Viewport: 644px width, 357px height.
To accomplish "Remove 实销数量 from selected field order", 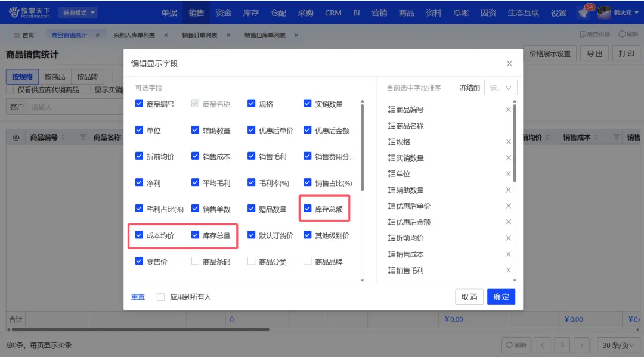I will (509, 157).
